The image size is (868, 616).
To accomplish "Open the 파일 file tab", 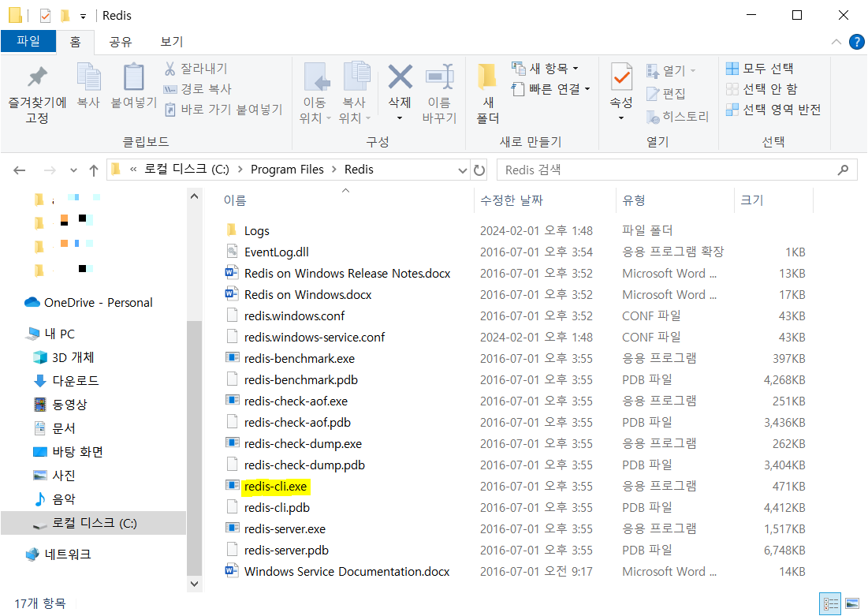I will [x=28, y=41].
